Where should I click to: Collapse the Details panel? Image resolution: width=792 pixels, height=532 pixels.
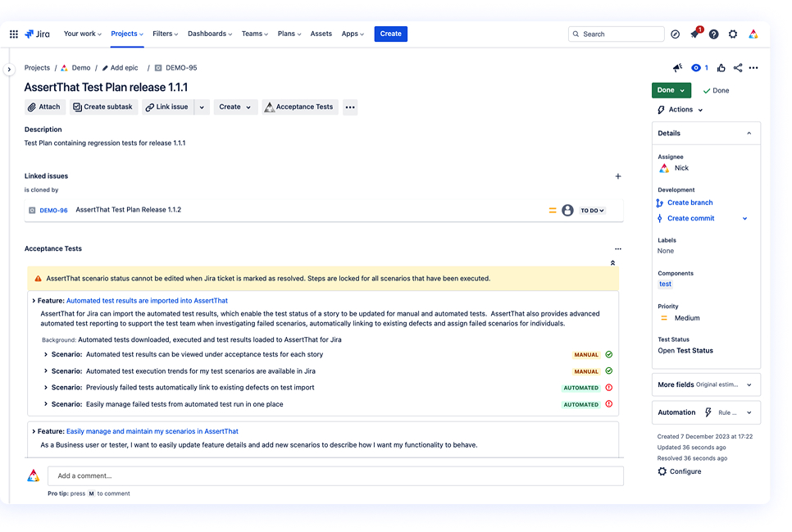click(748, 133)
